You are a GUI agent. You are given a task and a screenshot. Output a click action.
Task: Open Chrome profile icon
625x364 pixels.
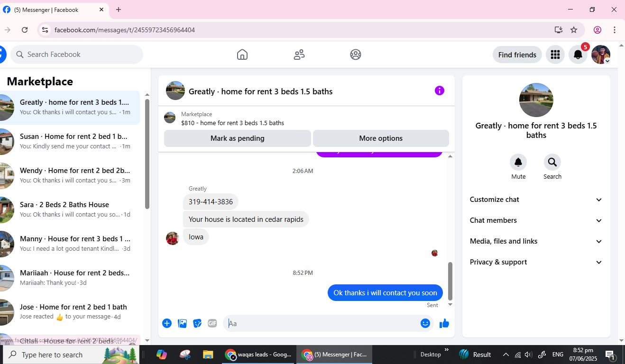coord(597,30)
